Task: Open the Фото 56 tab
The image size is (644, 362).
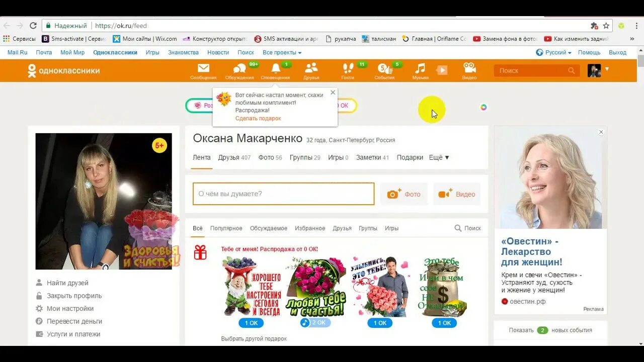Action: pos(270,157)
